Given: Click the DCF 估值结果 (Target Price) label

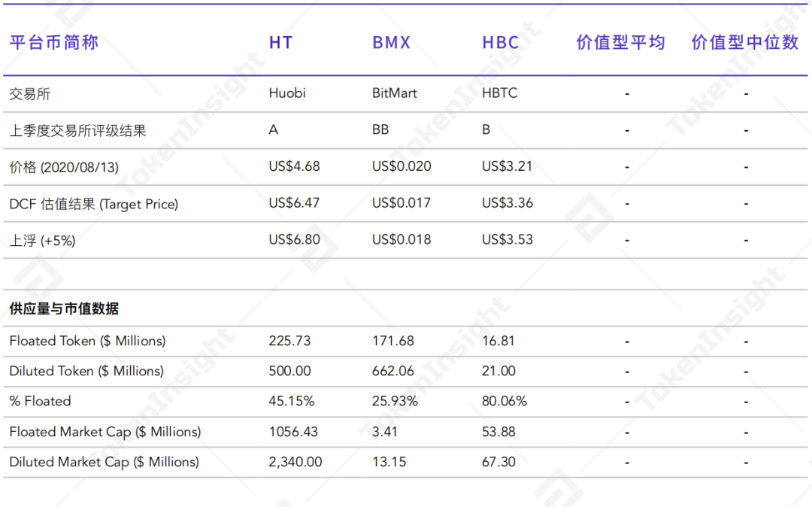Looking at the screenshot, I should [x=94, y=204].
